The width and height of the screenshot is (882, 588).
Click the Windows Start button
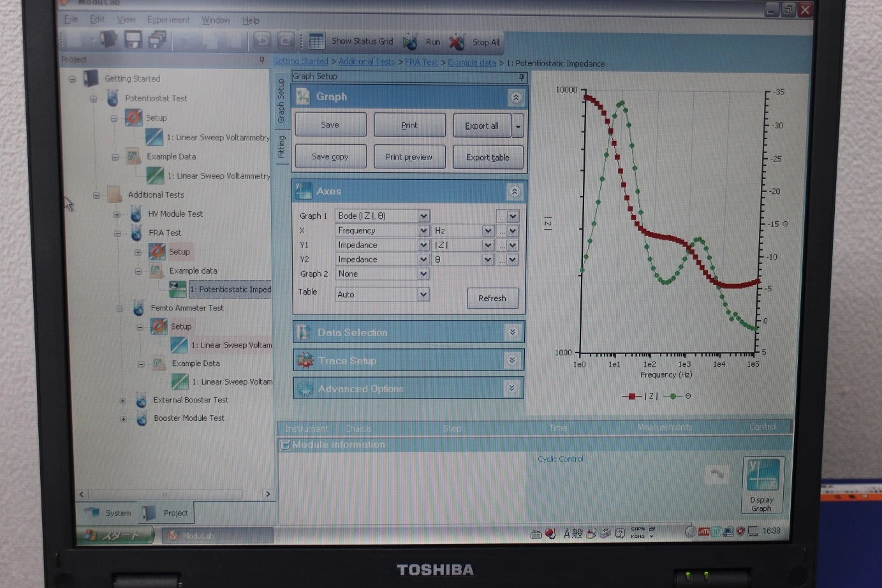click(x=115, y=535)
